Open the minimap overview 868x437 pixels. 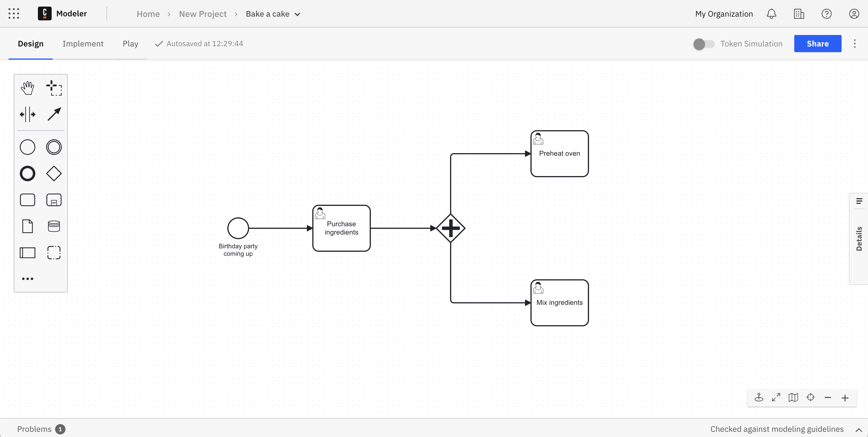pos(793,398)
